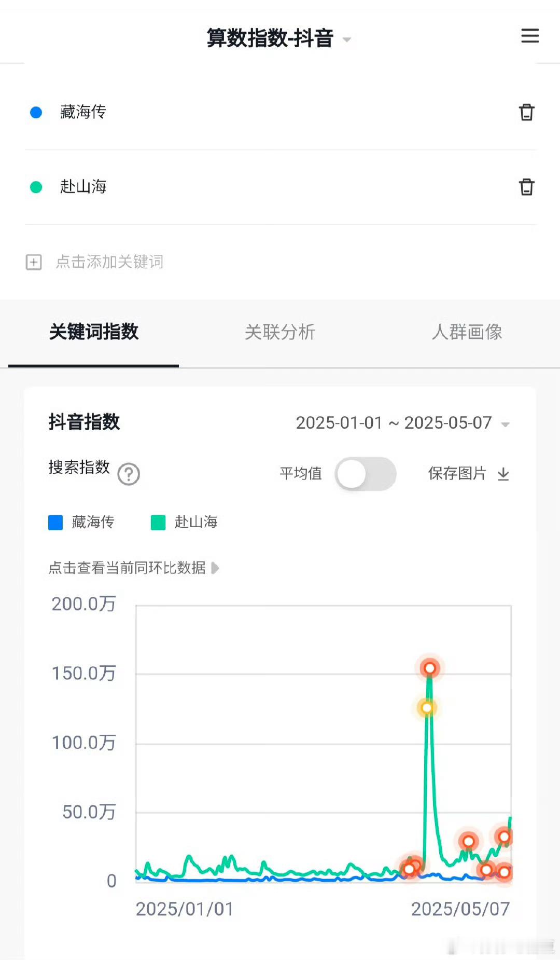This screenshot has height=960, width=560.
Task: Click the 保存图片 download arrow icon
Action: point(503,474)
